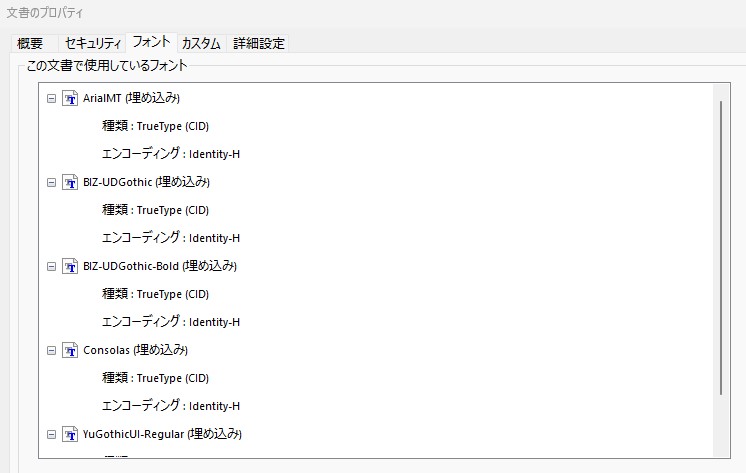Select エンコーディング : Identity-H under Consolas

pyautogui.click(x=171, y=406)
